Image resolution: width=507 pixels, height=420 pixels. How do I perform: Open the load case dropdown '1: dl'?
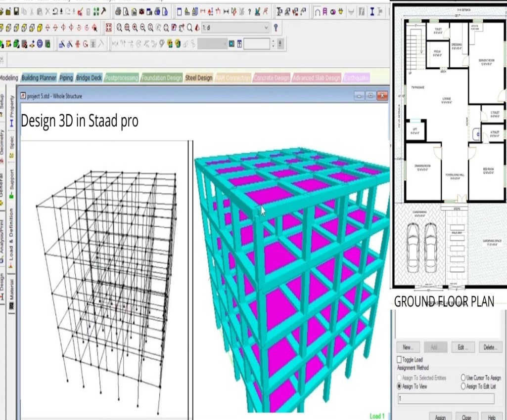point(266,28)
